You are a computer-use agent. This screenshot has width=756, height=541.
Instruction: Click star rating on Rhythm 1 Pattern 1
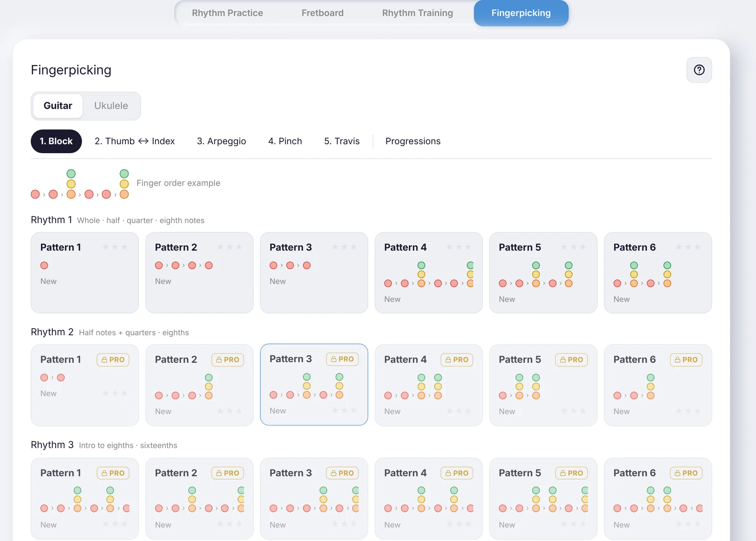pos(115,247)
